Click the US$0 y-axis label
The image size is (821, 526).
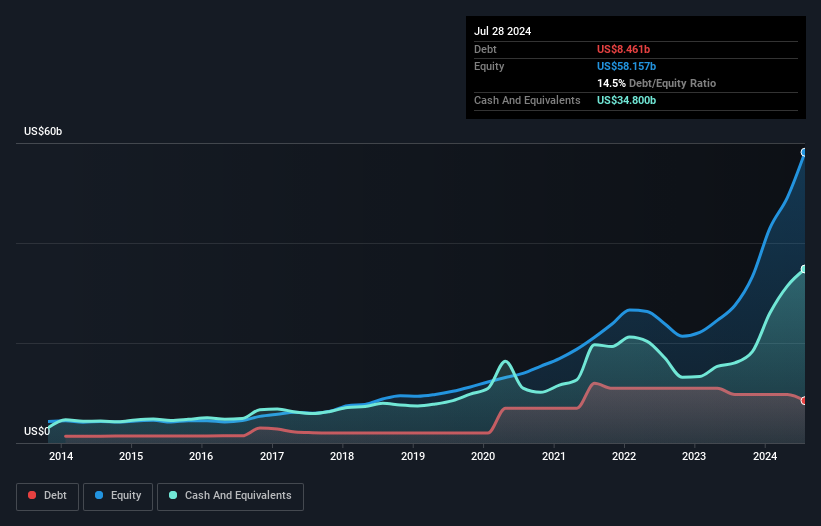37,431
